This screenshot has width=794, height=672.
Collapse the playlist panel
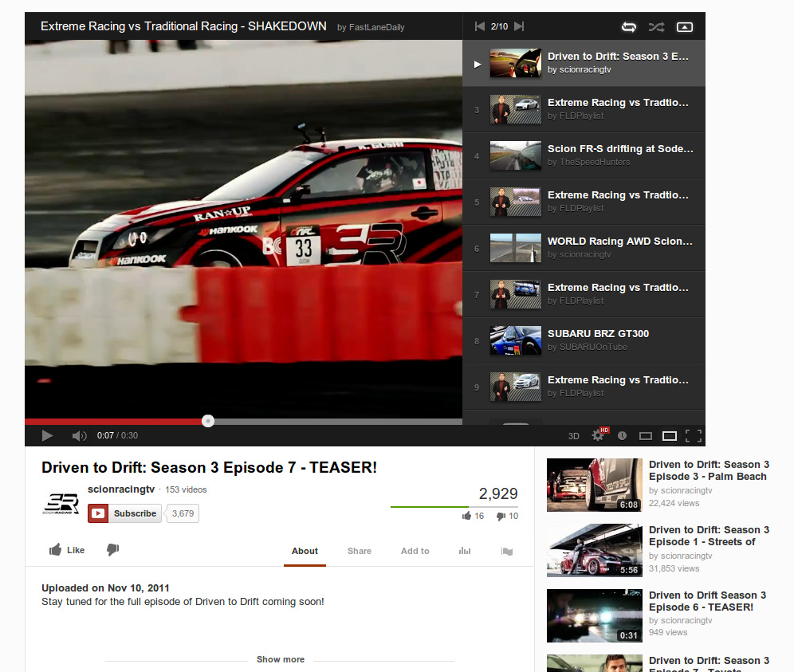[x=685, y=27]
